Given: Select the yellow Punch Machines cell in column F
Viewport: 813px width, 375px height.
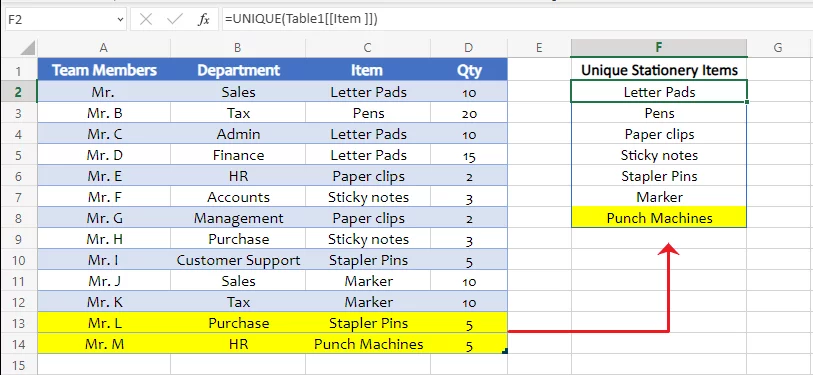Looking at the screenshot, I should tap(659, 218).
